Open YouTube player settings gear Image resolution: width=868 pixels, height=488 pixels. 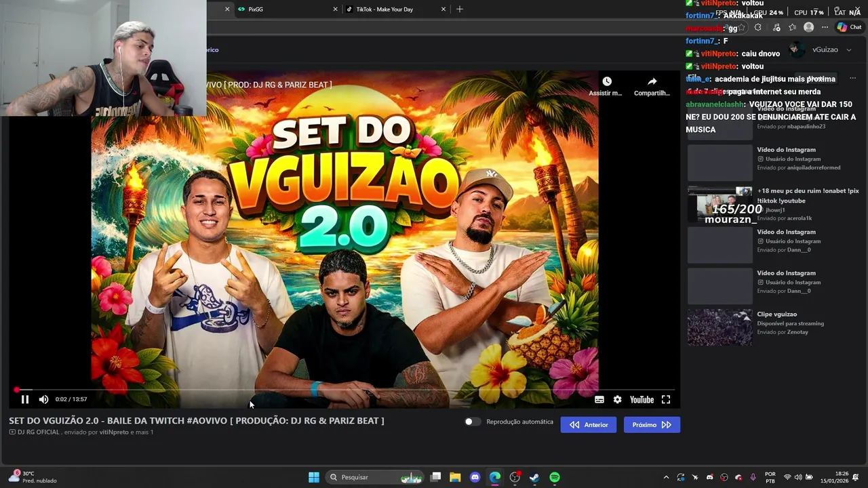617,400
